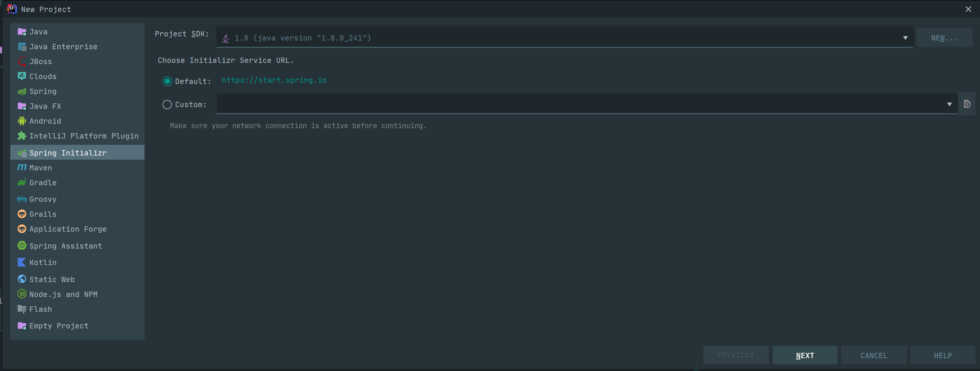The image size is (980, 371).
Task: Click the Spring leaf icon
Action: [x=22, y=91]
